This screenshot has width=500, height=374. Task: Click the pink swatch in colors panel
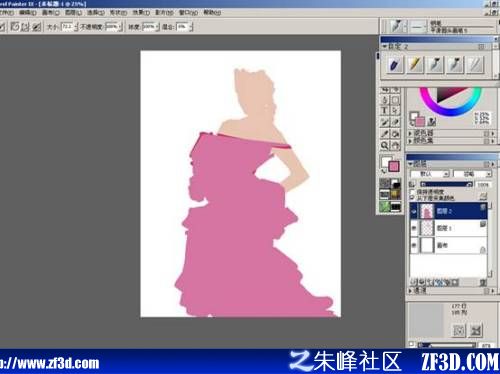(x=420, y=121)
